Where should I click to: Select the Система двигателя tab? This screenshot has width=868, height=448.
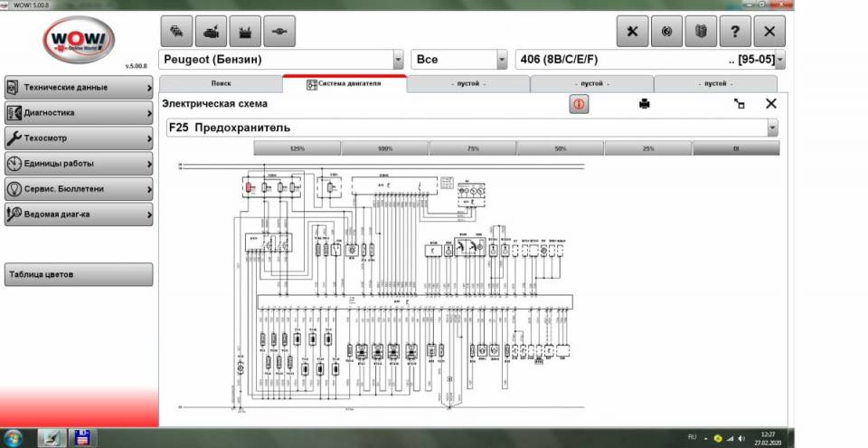344,83
